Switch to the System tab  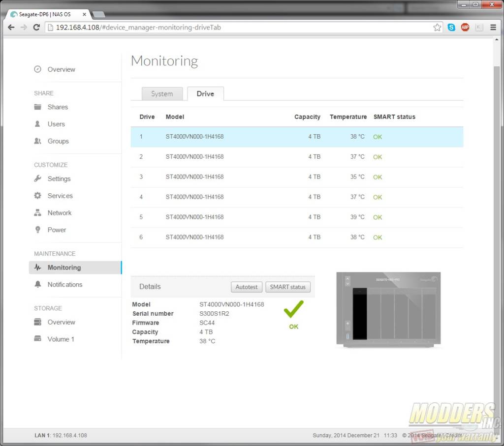click(162, 94)
